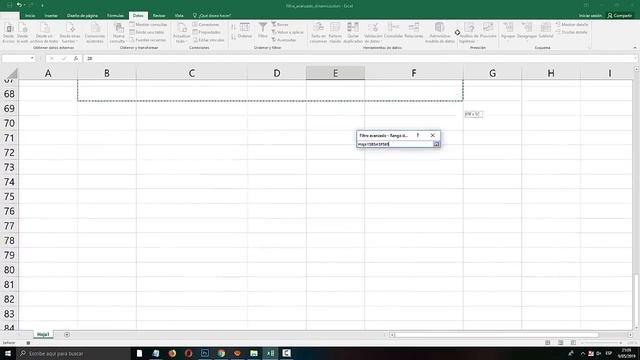Open Análisis de hipótesis dropdown
The width and height of the screenshot is (640, 360).
click(x=469, y=33)
